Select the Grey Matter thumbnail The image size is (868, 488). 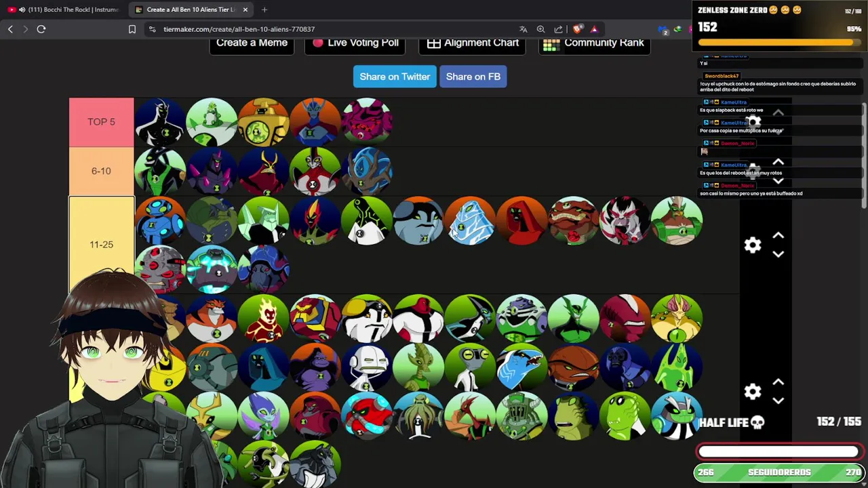coord(469,367)
